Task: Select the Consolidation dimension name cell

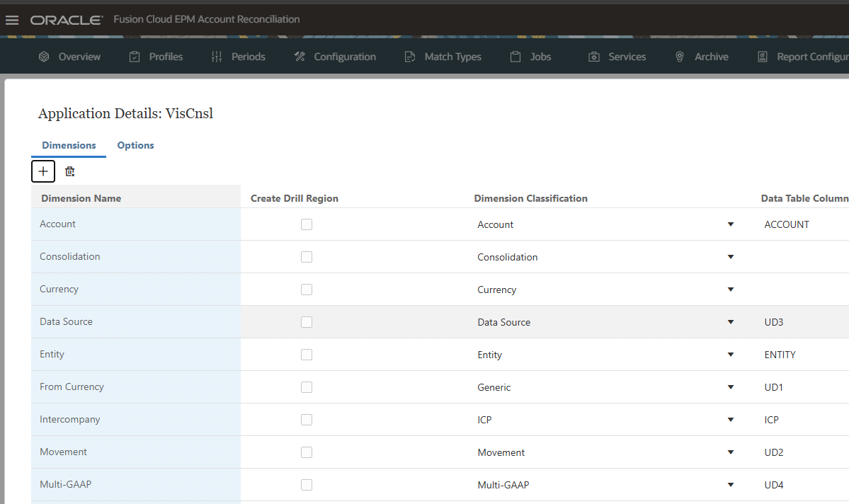Action: point(136,257)
